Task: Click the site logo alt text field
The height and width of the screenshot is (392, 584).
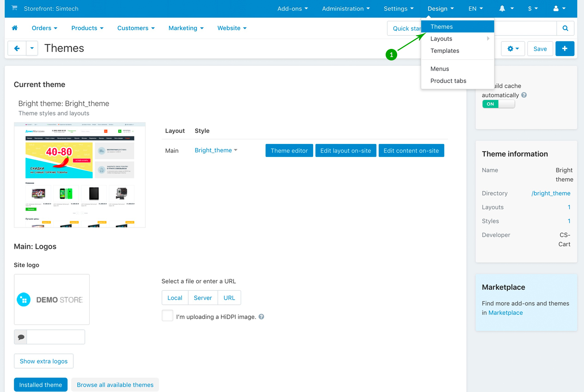Action: click(56, 337)
